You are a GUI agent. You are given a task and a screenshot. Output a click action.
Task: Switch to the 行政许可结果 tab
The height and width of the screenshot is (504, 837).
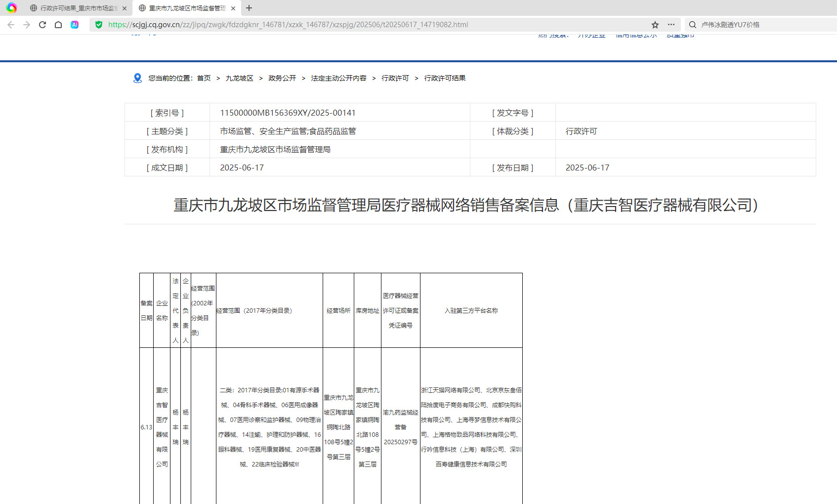point(79,8)
